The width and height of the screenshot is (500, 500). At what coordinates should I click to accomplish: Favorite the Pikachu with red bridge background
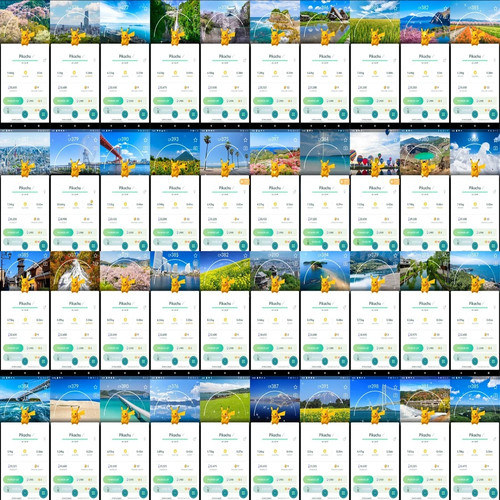point(145,140)
